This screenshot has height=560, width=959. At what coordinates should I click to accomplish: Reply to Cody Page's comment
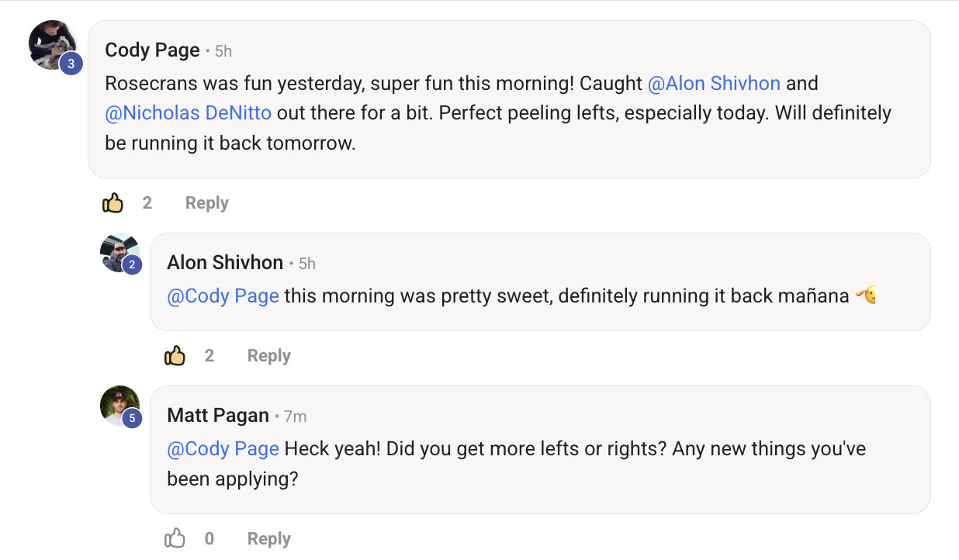pos(206,203)
